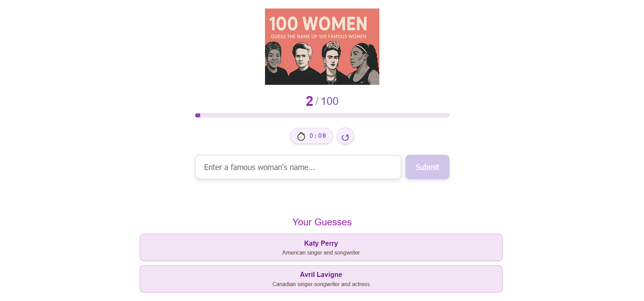644x301 pixels.
Task: Click the Canadian singer-songwriter and actress description
Action: coord(321,284)
